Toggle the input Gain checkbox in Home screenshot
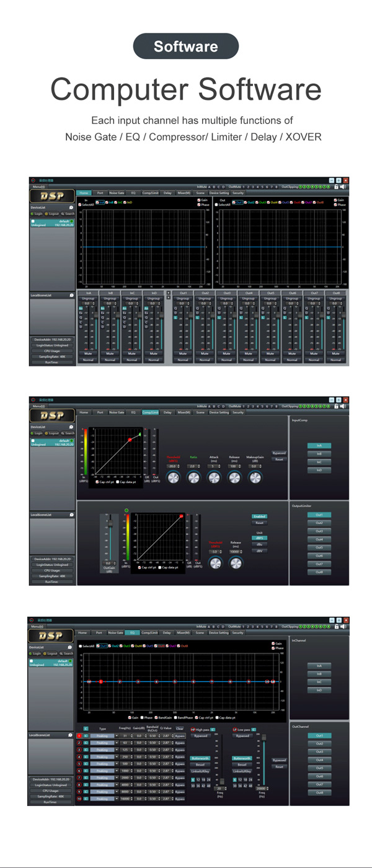Image resolution: width=372 pixels, height=868 pixels. coord(199,200)
